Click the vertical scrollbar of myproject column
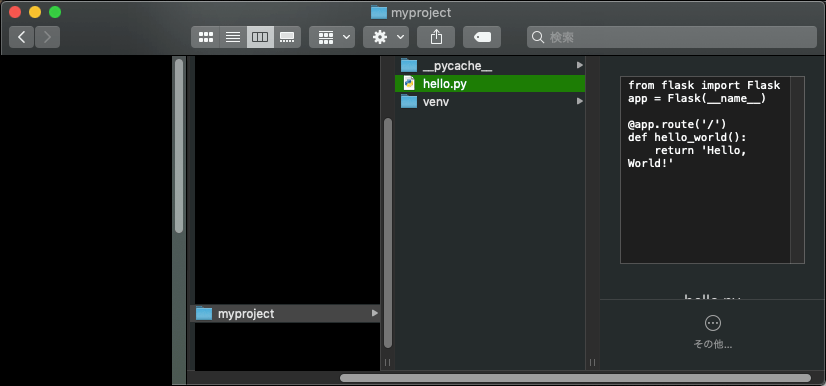 tap(388, 233)
